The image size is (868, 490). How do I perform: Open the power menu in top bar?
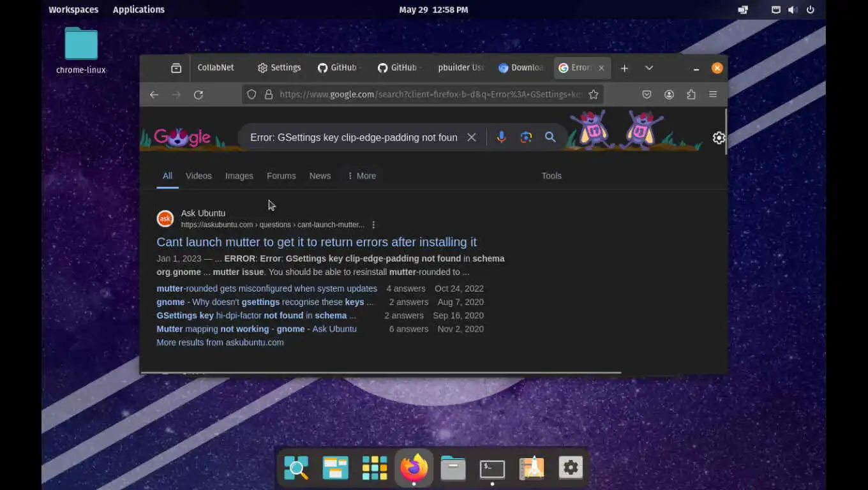click(x=811, y=10)
